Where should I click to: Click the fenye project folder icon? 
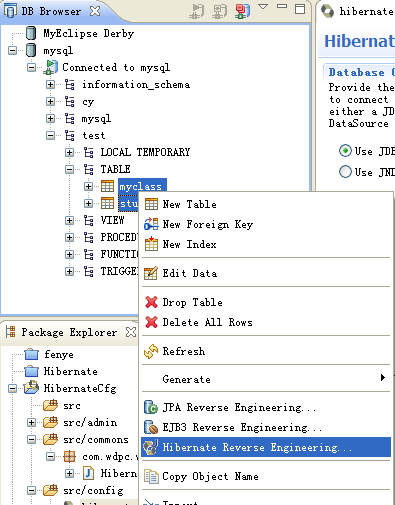click(x=31, y=354)
